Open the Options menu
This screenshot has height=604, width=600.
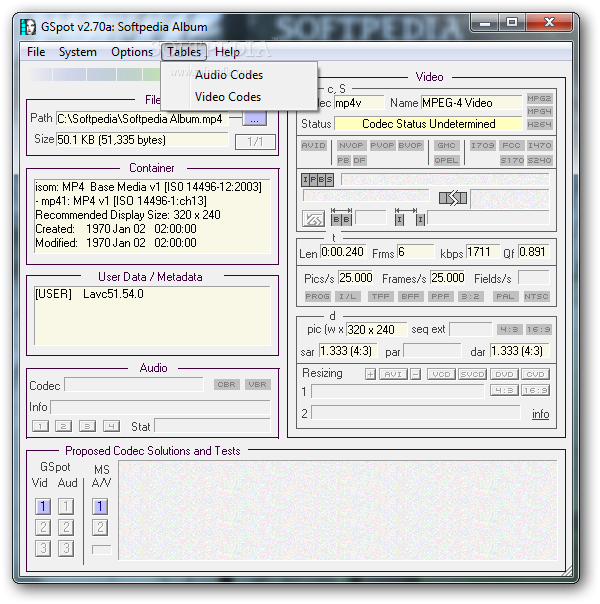[x=132, y=52]
